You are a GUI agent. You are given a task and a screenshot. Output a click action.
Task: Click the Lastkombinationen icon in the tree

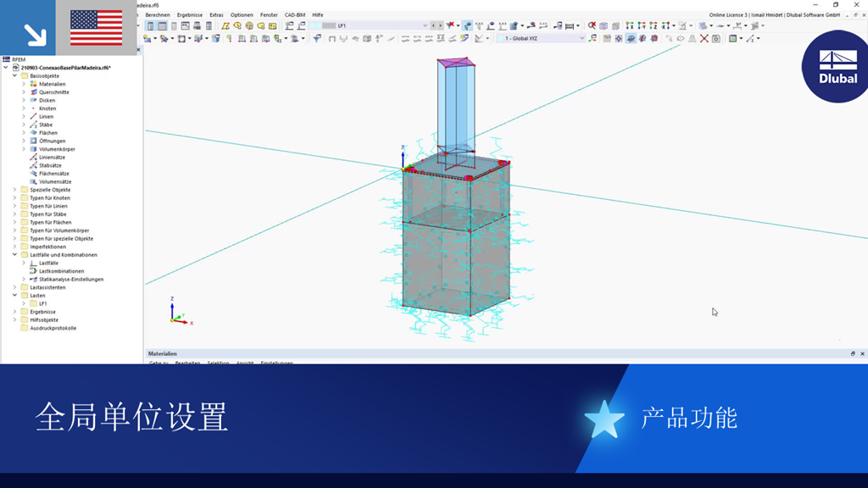[x=33, y=271]
